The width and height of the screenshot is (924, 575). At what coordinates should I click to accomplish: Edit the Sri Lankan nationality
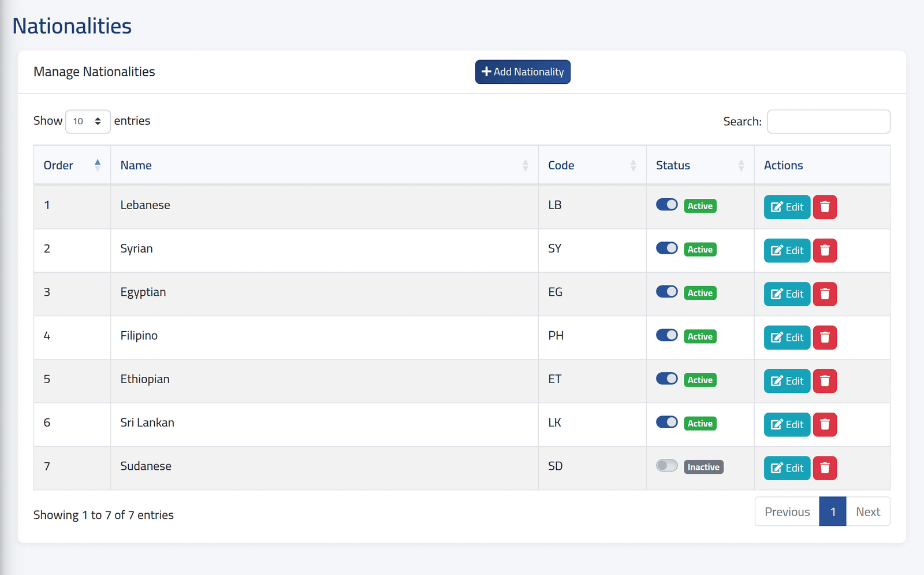click(x=787, y=424)
